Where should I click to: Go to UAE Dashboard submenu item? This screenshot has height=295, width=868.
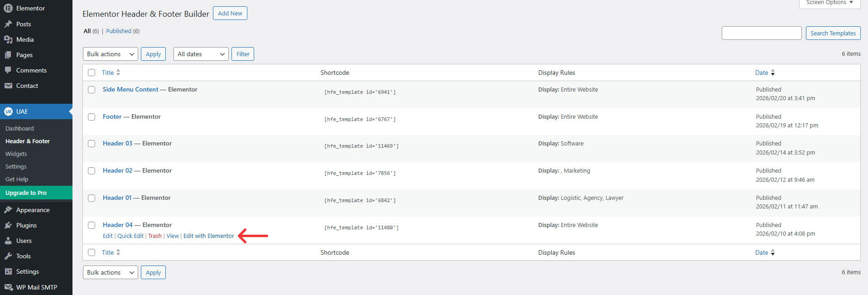19,129
